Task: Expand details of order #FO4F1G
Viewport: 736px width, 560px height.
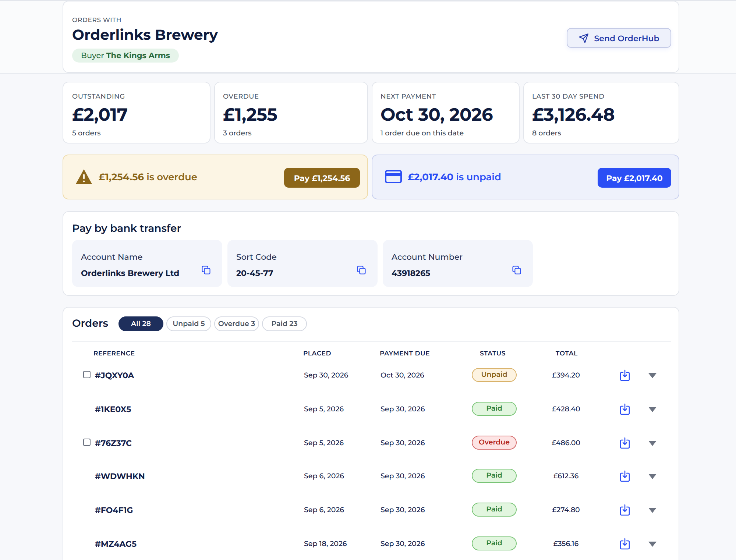Action: click(x=652, y=510)
